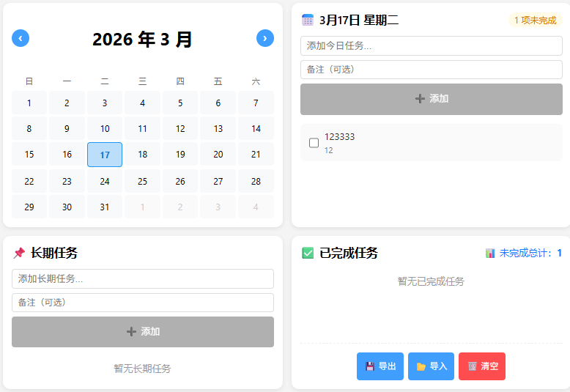The width and height of the screenshot is (570, 392).
Task: Click the 1 项未完成 badge
Action: 535,21
